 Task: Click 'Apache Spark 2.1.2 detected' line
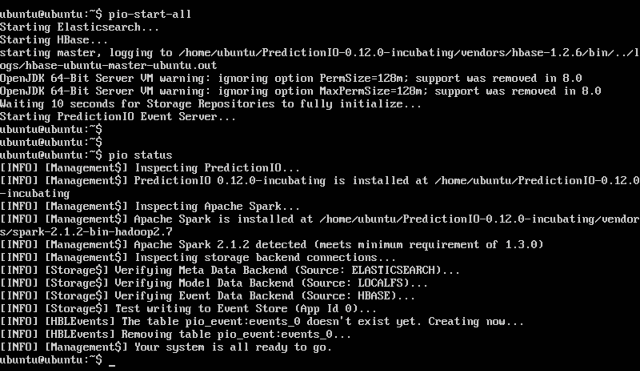click(x=272, y=245)
